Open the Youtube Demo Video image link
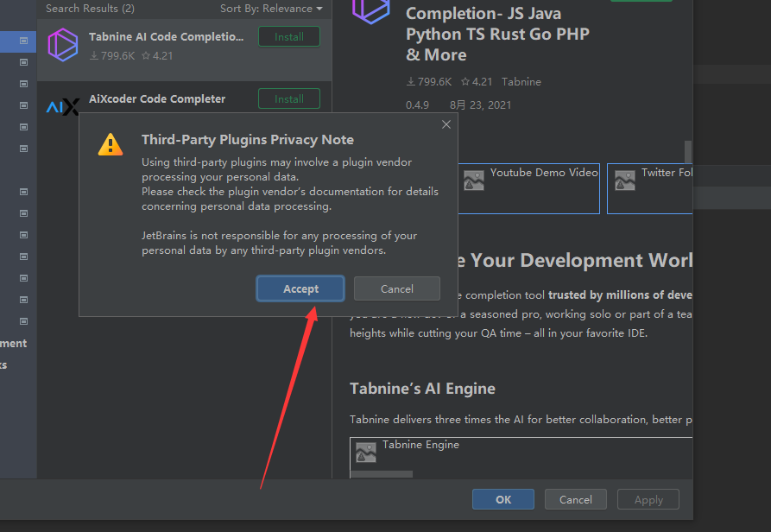 529,188
